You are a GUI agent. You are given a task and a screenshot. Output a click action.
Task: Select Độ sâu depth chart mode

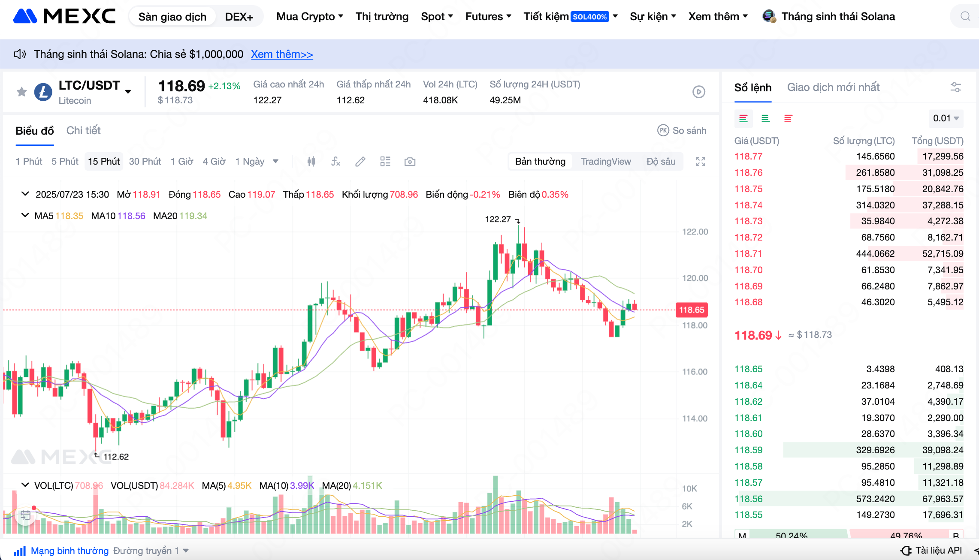tap(661, 162)
